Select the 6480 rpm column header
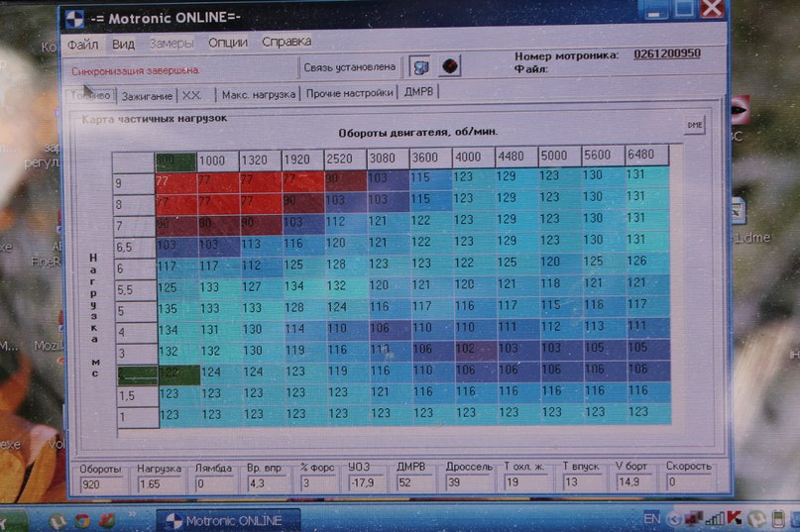The image size is (800, 532). coord(646,154)
